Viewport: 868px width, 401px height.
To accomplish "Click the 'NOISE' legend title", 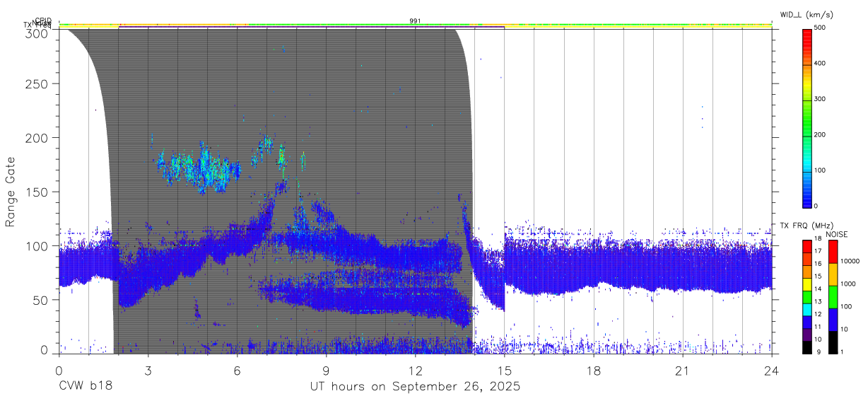I will point(838,233).
